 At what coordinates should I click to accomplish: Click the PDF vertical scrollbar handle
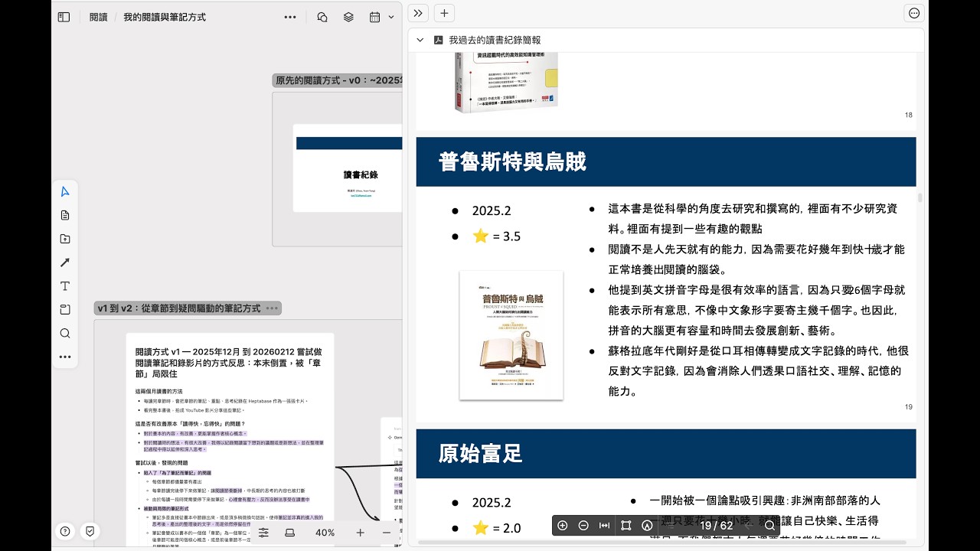pos(920,197)
